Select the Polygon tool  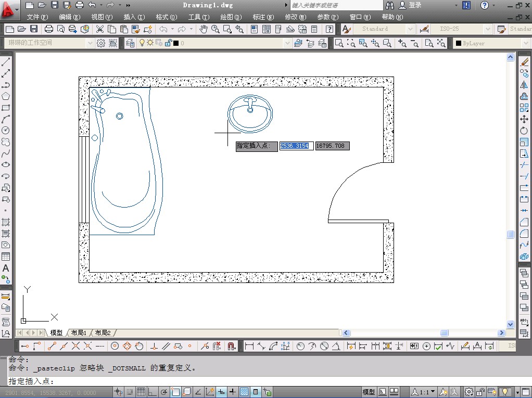coord(6,96)
